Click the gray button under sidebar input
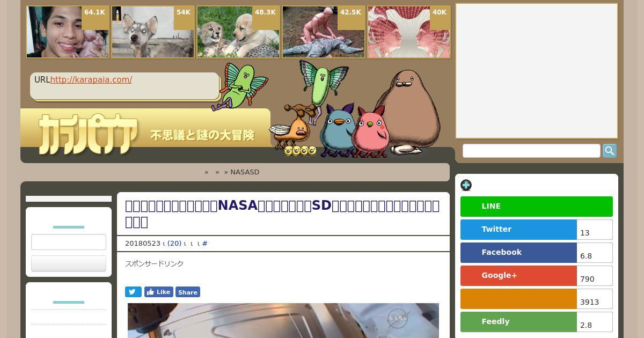Image resolution: width=644 pixels, height=338 pixels. pyautogui.click(x=69, y=263)
